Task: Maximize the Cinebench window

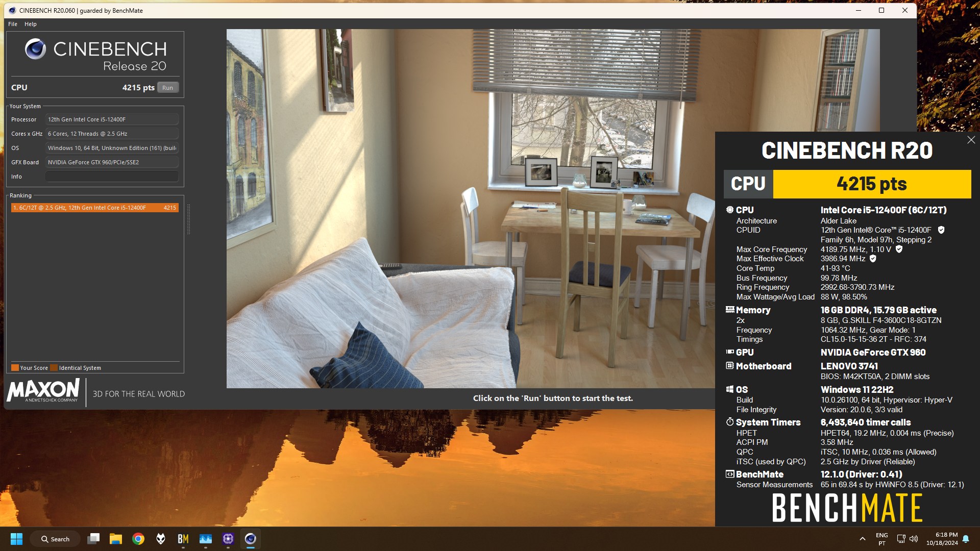Action: click(x=881, y=10)
